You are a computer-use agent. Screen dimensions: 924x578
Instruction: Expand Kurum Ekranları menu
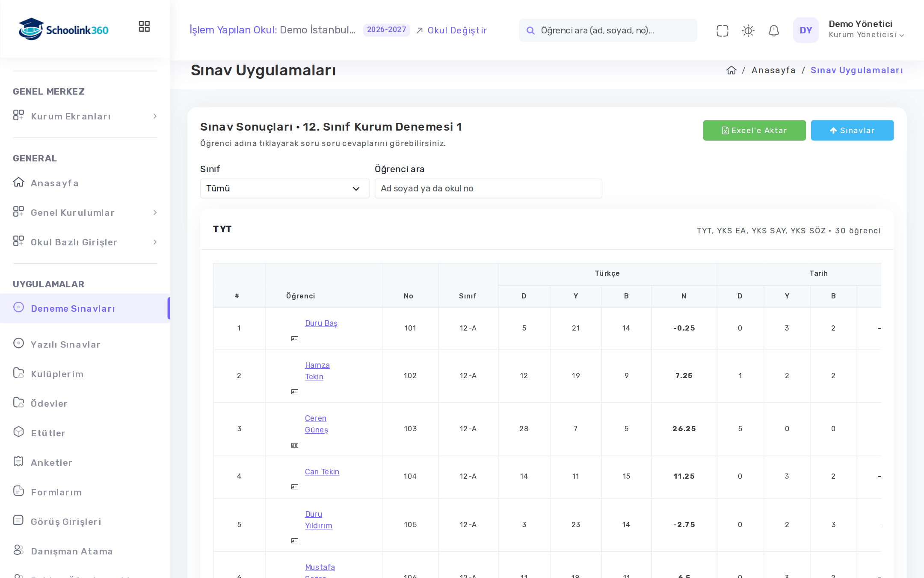point(85,116)
